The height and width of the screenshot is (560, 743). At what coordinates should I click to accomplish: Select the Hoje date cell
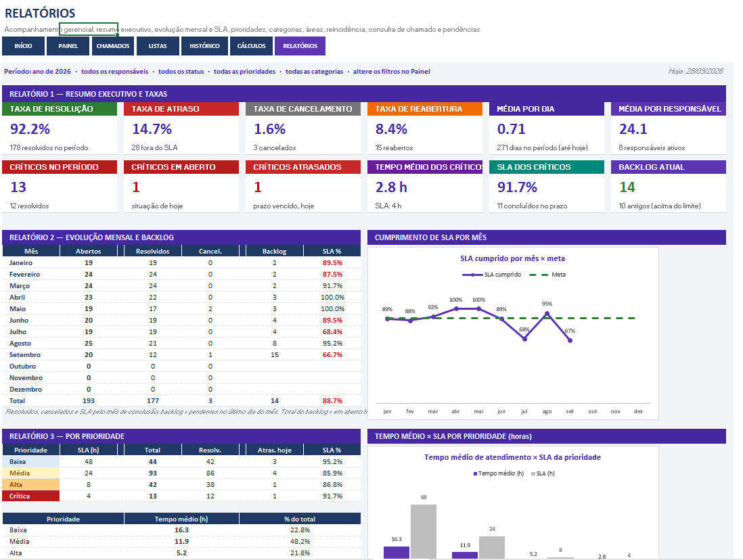tap(696, 71)
